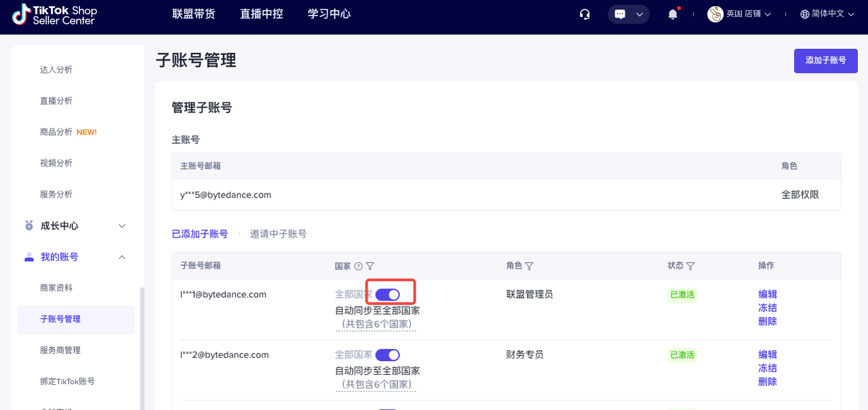Open the chat messages icon
This screenshot has width=868, height=410.
click(620, 14)
